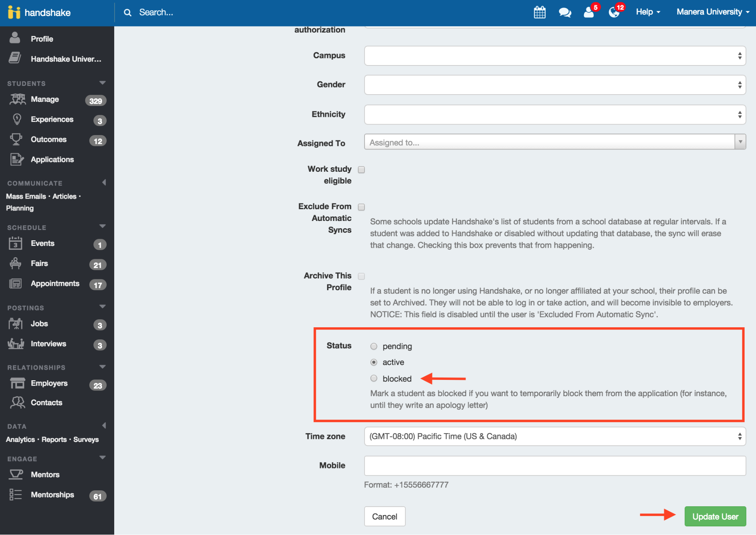Click the Jobs icon
The width and height of the screenshot is (756, 535).
click(x=16, y=324)
